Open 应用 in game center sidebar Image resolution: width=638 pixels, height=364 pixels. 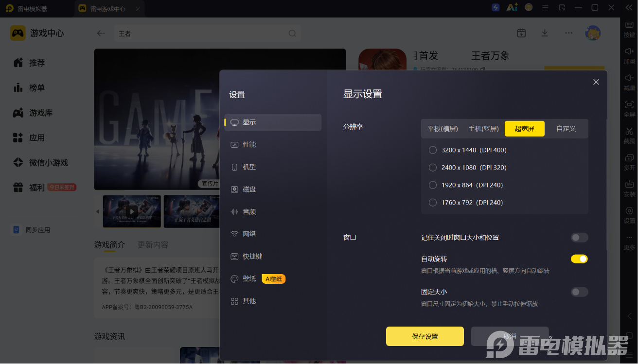click(29, 138)
